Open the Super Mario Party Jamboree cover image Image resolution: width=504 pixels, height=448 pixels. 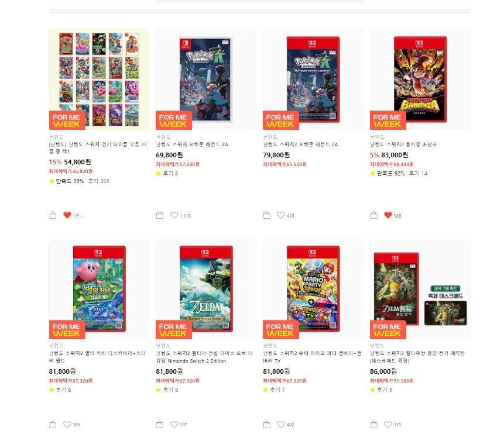point(313,289)
